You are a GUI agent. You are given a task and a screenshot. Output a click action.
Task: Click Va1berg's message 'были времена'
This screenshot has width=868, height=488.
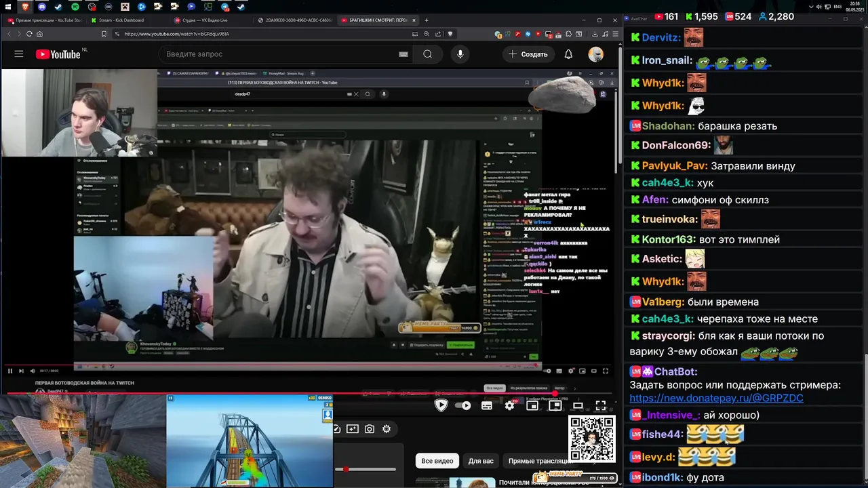click(x=723, y=302)
